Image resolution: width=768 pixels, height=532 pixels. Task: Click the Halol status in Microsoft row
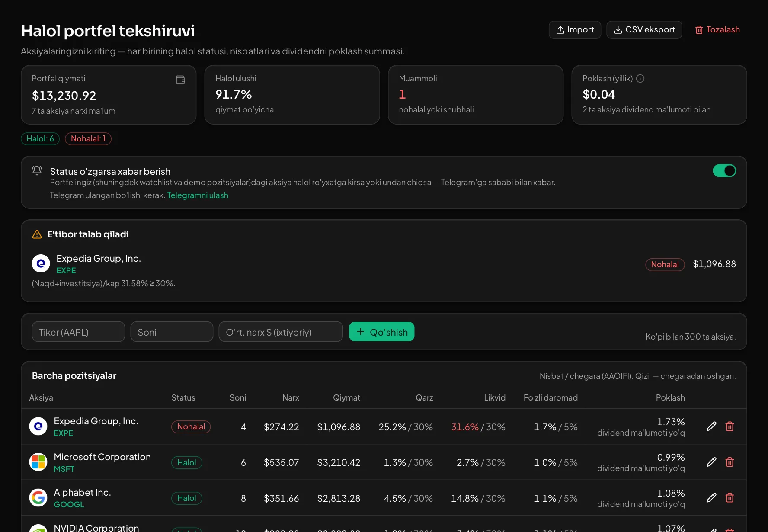pyautogui.click(x=187, y=463)
